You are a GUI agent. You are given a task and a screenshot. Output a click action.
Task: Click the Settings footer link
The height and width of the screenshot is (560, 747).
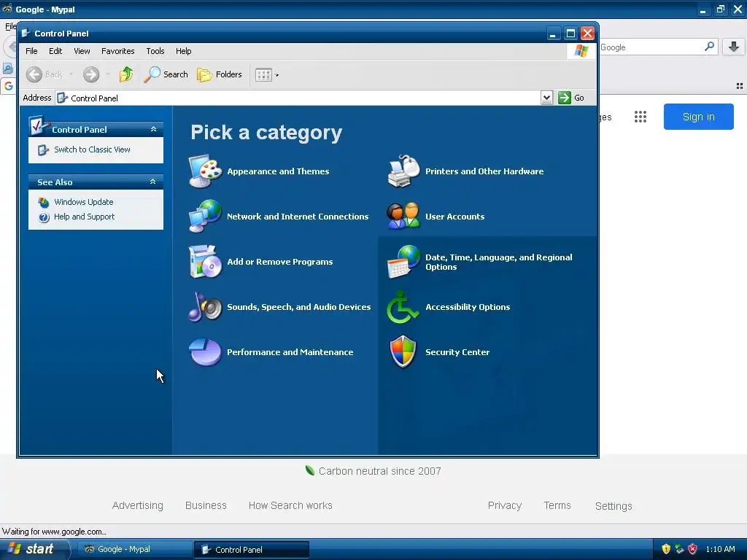tap(614, 506)
